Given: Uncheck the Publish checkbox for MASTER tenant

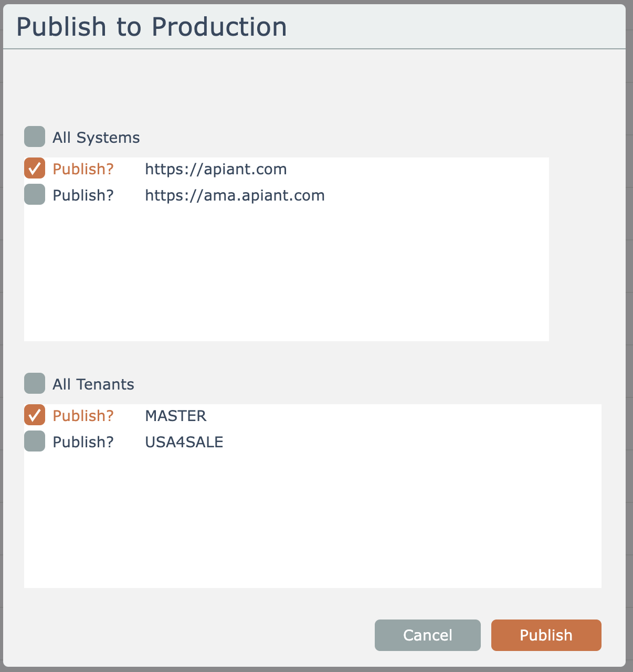Looking at the screenshot, I should pyautogui.click(x=35, y=415).
